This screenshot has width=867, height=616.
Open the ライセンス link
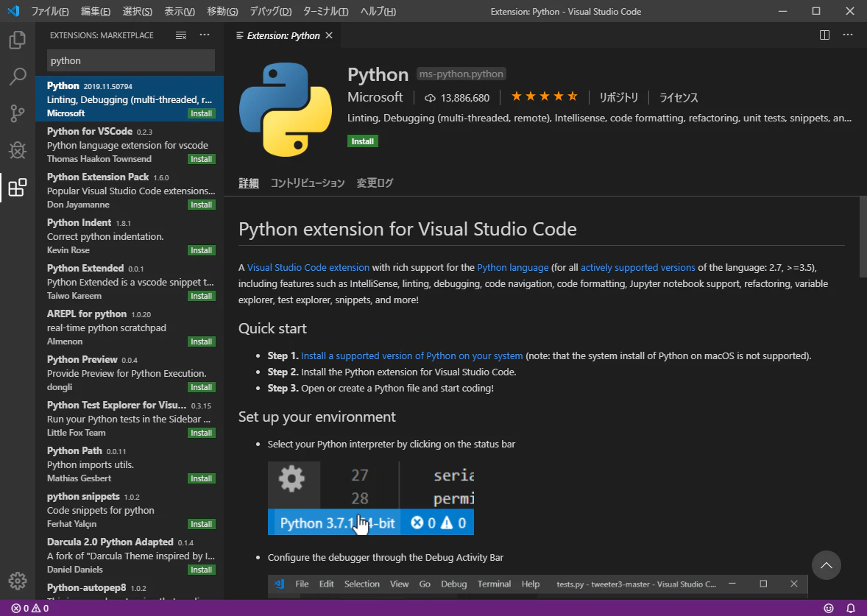(679, 98)
